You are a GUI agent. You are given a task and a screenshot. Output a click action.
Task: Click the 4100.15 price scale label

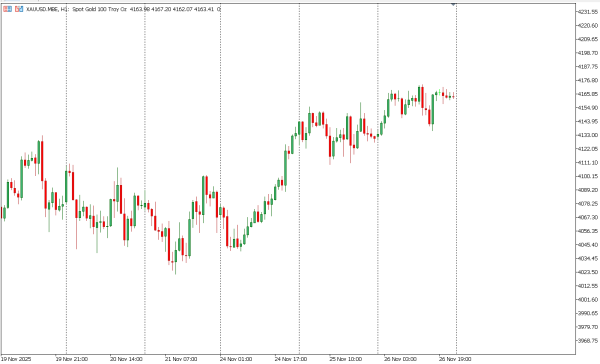point(588,176)
